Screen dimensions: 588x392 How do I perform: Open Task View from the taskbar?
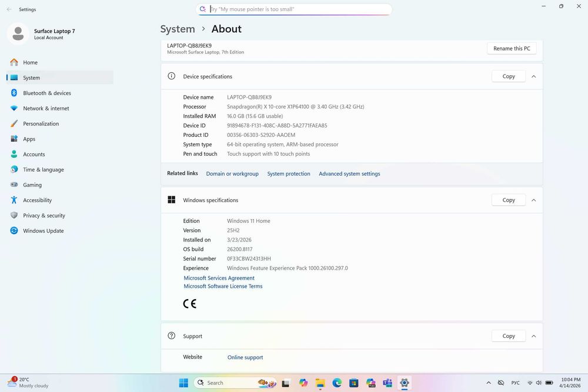(286, 383)
